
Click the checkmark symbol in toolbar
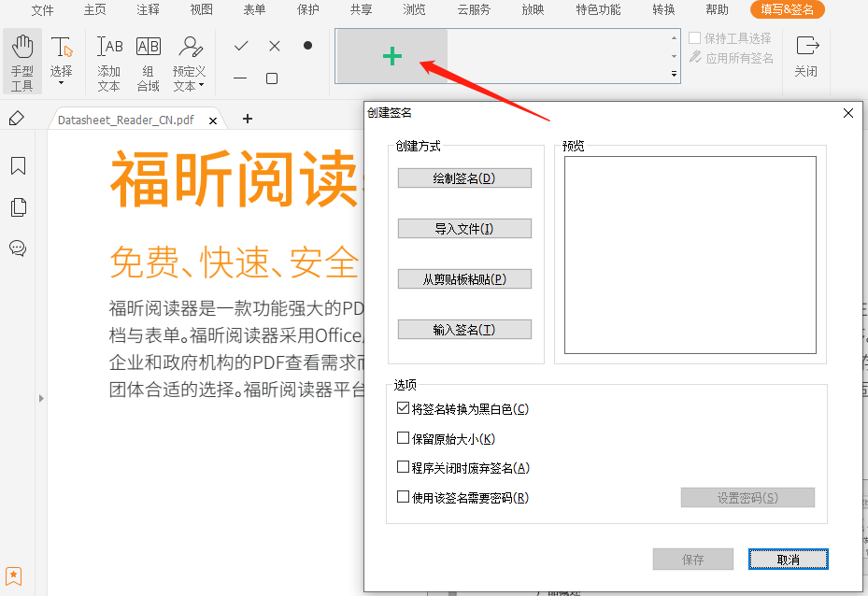[x=241, y=46]
